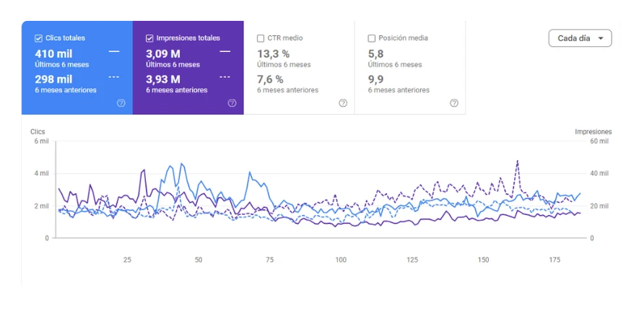Open help icon in Impresiones totales card

click(232, 103)
